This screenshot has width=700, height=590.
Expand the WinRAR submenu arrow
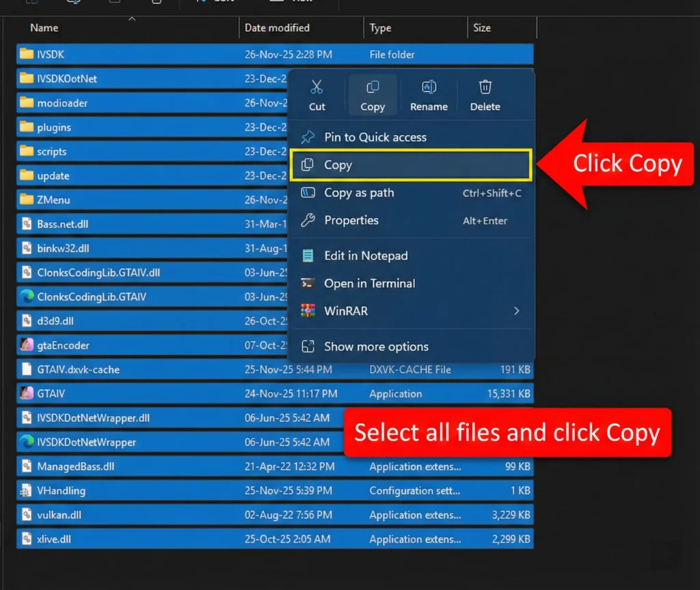[x=516, y=311]
